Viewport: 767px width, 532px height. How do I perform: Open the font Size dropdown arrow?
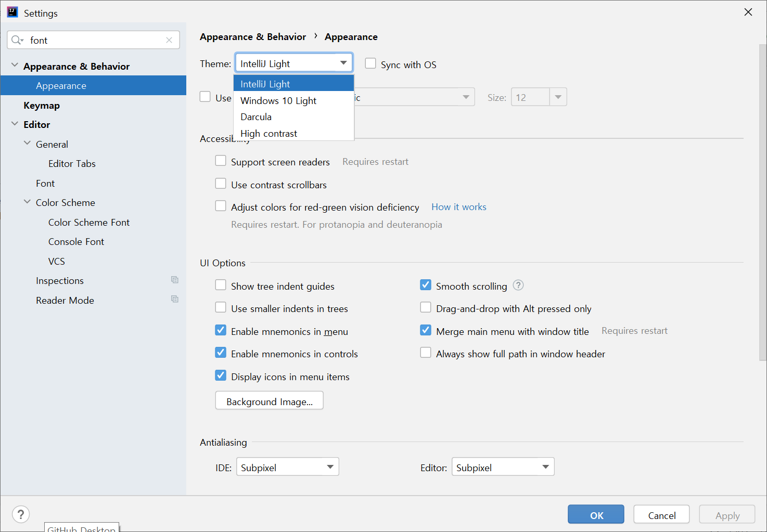point(558,97)
